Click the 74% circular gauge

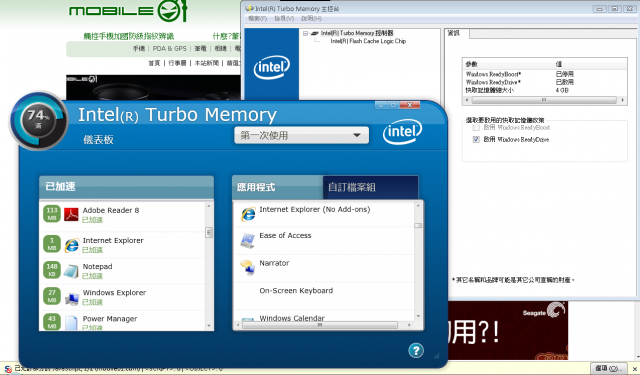coord(38,121)
